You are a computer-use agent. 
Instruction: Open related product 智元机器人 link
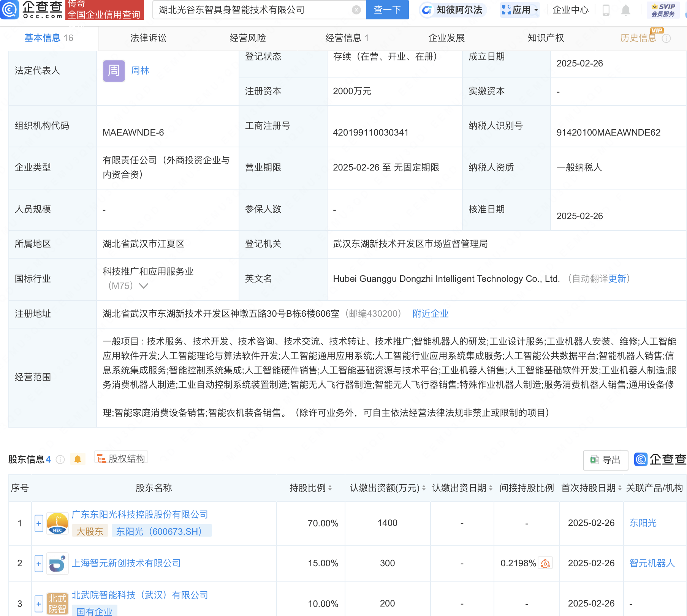[x=652, y=563]
